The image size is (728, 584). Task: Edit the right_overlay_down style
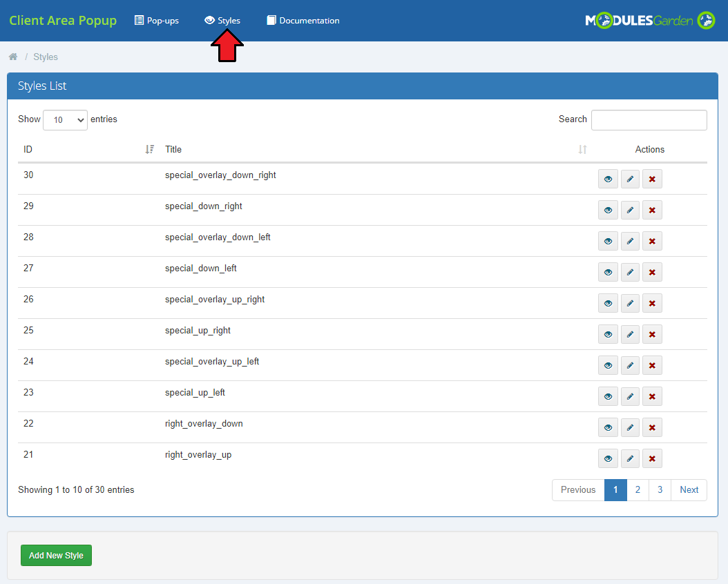[x=630, y=428]
